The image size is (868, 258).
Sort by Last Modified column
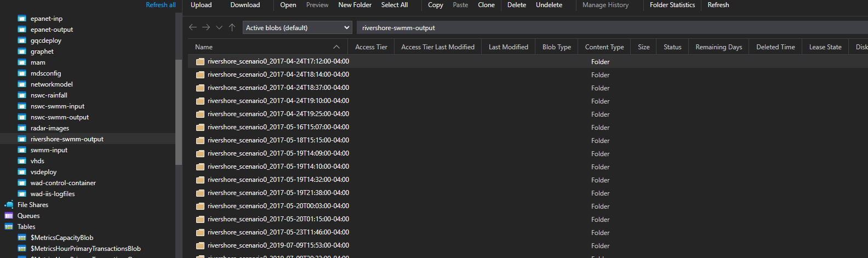(x=509, y=47)
